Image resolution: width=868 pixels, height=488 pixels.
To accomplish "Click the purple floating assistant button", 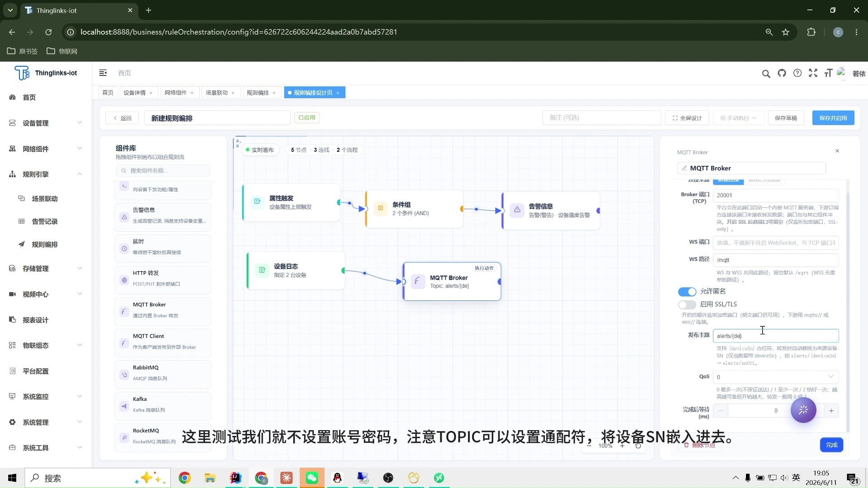I will tap(803, 410).
